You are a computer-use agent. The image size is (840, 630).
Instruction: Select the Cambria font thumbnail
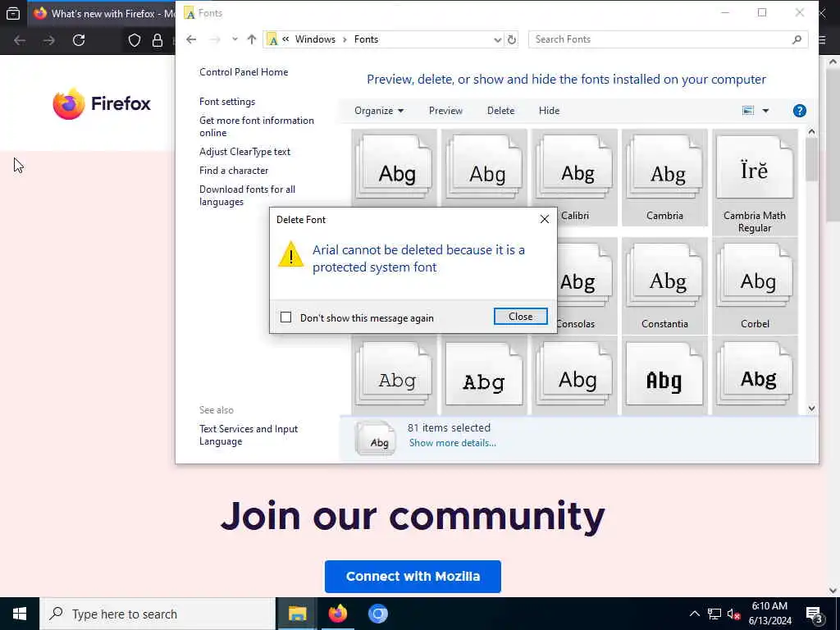click(664, 177)
